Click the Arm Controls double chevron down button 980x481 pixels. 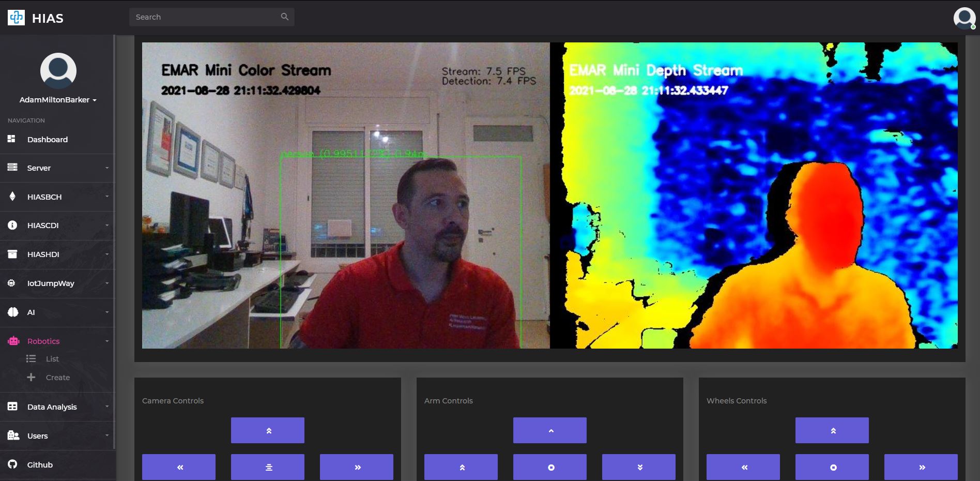click(x=639, y=467)
